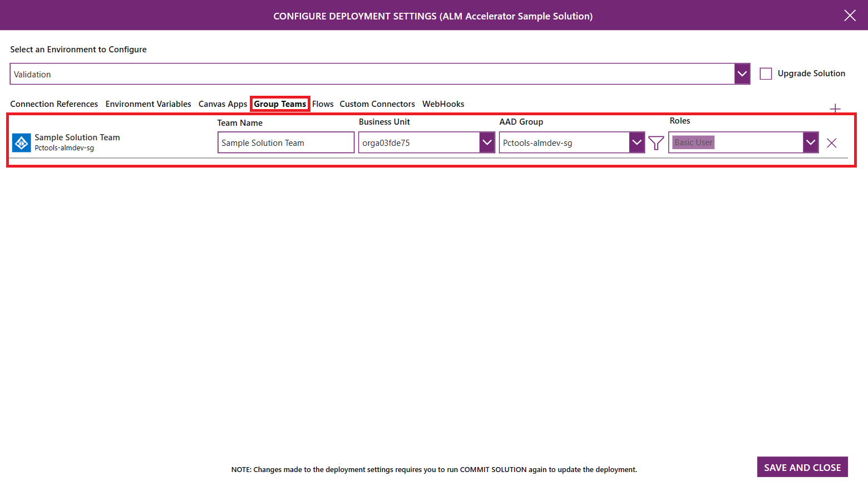Click the Sample Solution Team diamond icon

22,143
